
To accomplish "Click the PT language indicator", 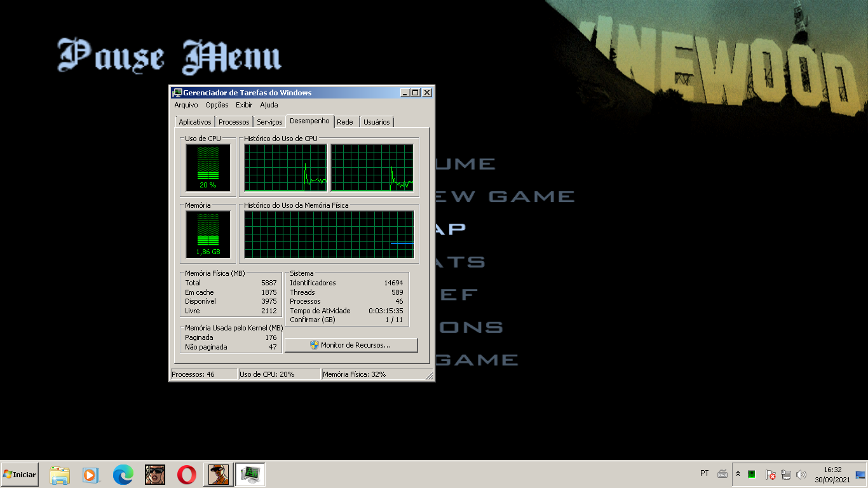I will coord(705,473).
